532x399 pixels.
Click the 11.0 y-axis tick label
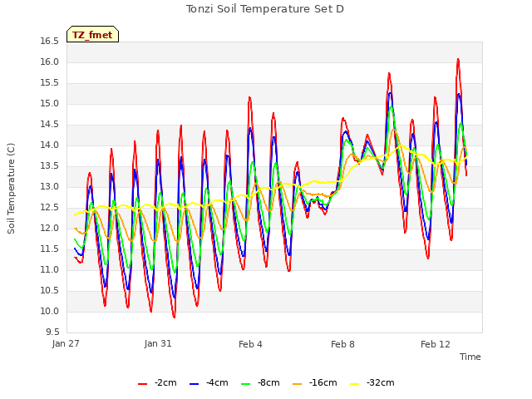[x=50, y=269]
